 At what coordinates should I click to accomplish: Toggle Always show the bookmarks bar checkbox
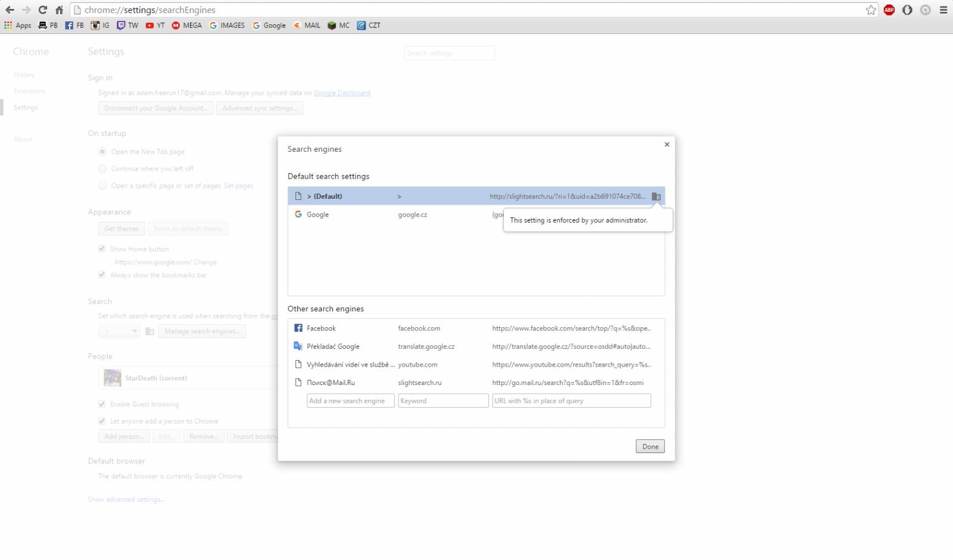pos(102,274)
